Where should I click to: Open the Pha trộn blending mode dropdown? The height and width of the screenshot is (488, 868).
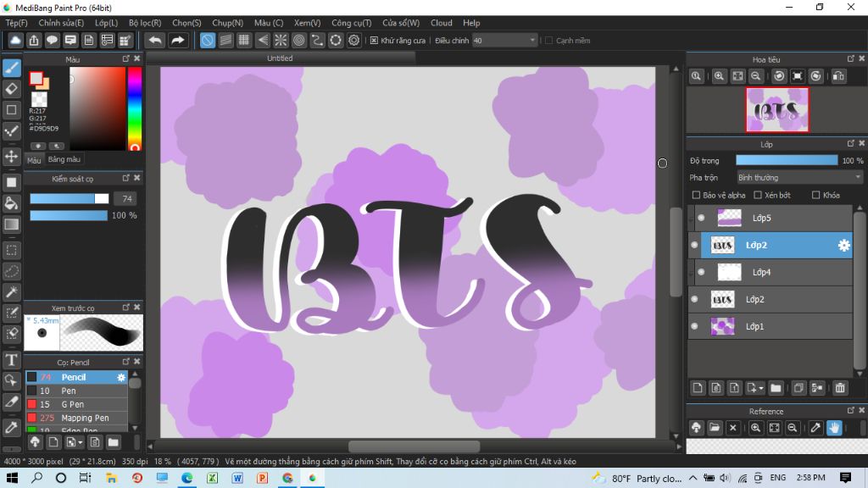tap(799, 178)
